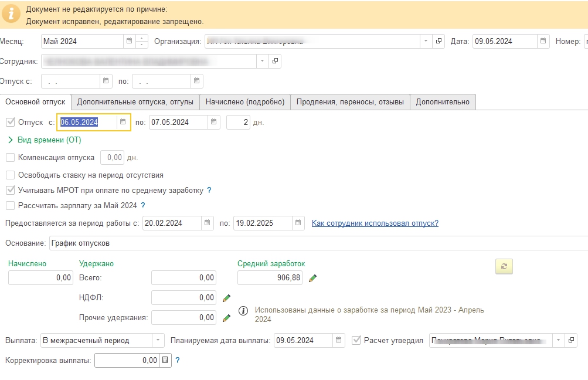The image size is (588, 380).
Task: Enable Освободить ставку на период отсутствия
Action: click(10, 175)
